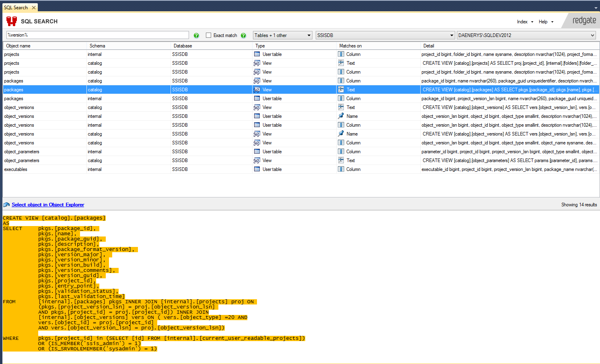
Task: Click the %version% search input field
Action: 98,35
